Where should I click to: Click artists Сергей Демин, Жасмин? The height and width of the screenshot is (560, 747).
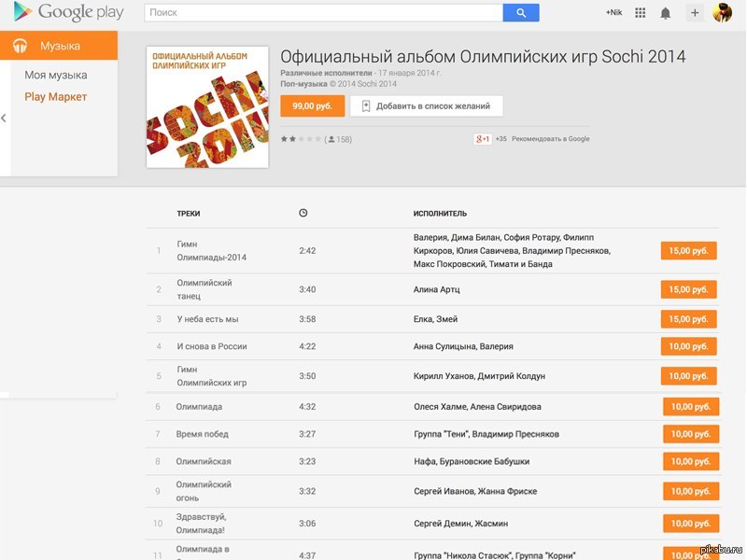(x=460, y=524)
